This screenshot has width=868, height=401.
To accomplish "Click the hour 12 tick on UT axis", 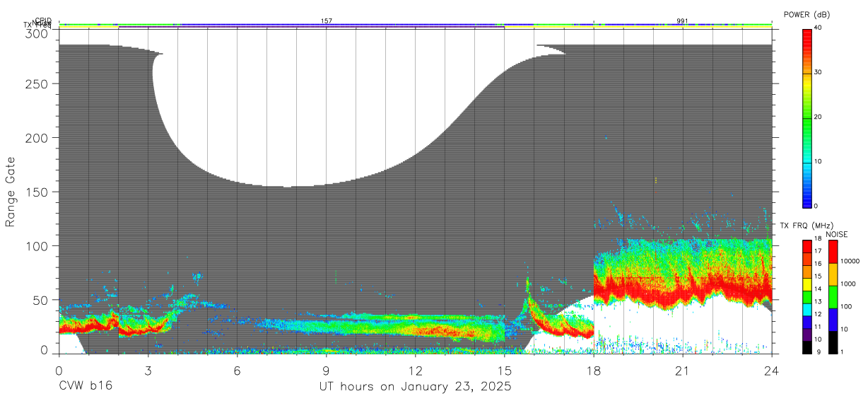I will pyautogui.click(x=415, y=370).
